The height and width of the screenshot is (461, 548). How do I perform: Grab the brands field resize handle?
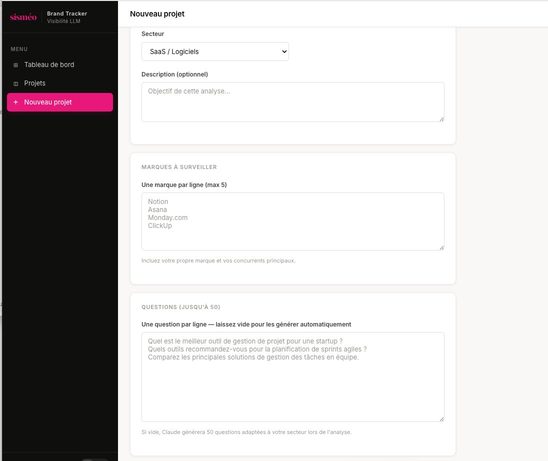click(442, 248)
